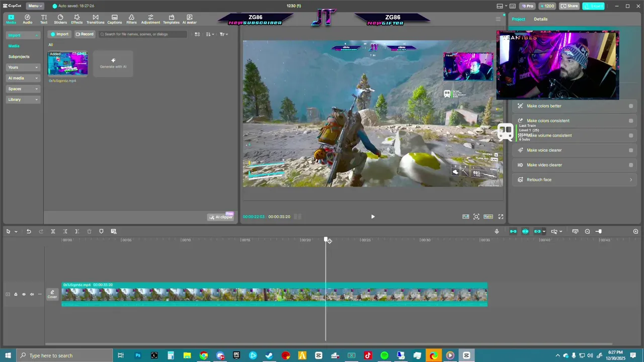Add a marker with the shield icon

pyautogui.click(x=101, y=231)
